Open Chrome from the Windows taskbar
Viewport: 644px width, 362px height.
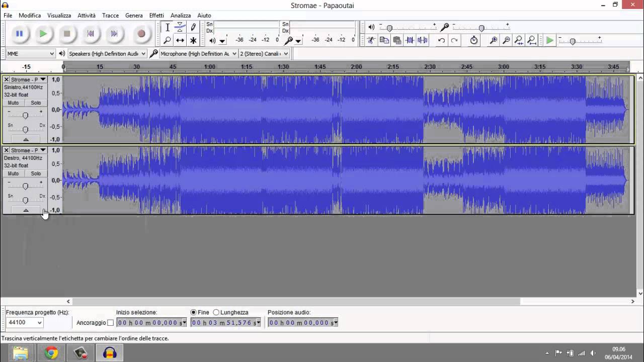click(51, 353)
